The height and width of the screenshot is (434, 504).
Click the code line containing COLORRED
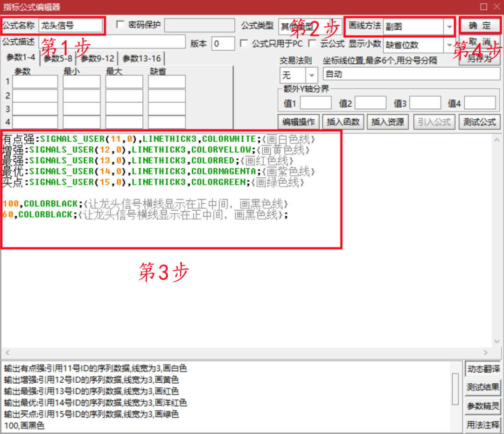pos(148,160)
